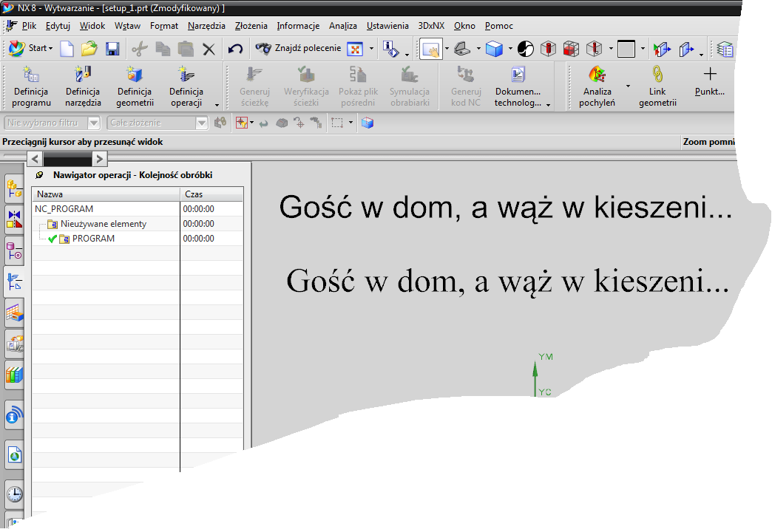Open a file with the folder icon
This screenshot has width=772, height=532.
click(x=89, y=49)
